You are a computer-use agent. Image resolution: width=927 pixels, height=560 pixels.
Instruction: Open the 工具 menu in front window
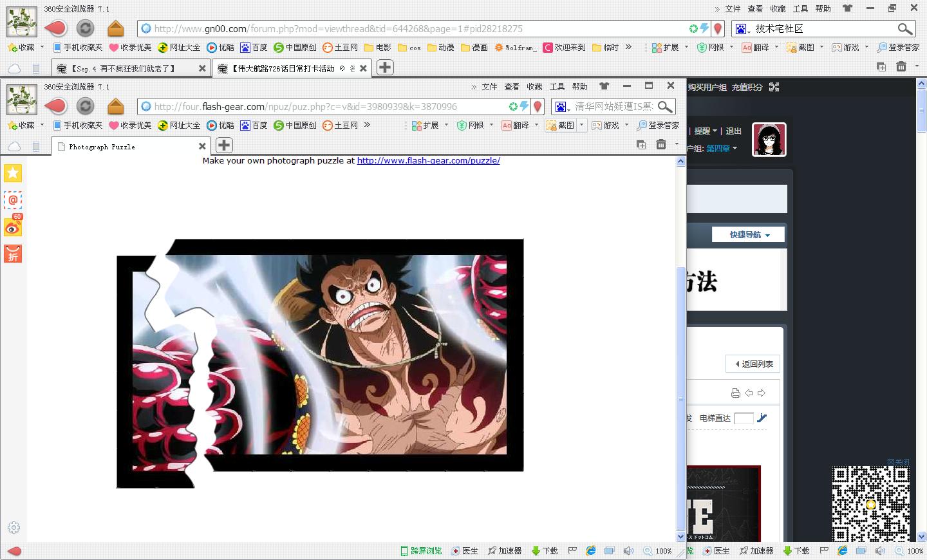[557, 87]
